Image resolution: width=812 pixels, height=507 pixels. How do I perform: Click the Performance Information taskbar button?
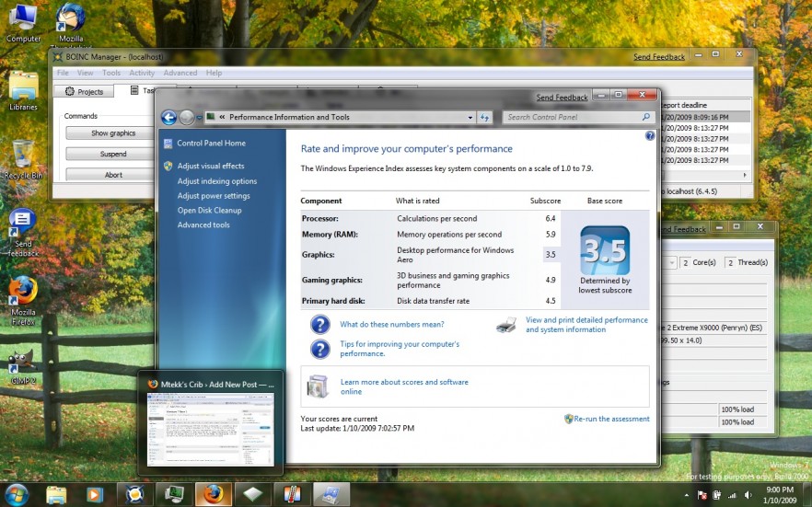(331, 495)
